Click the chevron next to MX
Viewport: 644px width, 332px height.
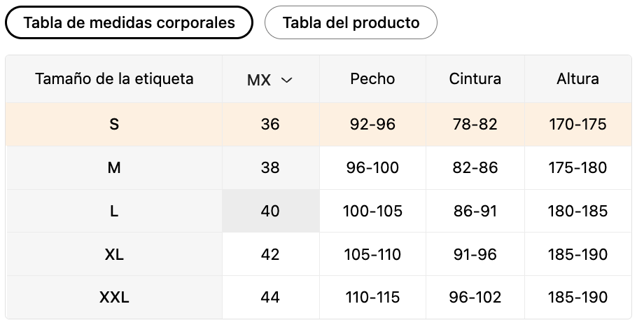tap(287, 80)
